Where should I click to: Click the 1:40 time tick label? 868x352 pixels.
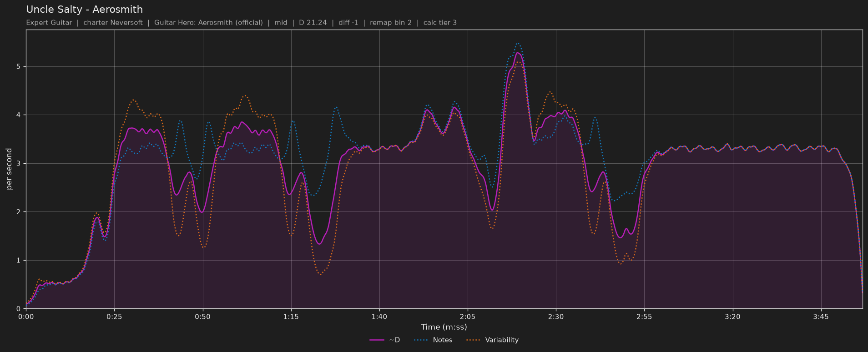(x=379, y=317)
